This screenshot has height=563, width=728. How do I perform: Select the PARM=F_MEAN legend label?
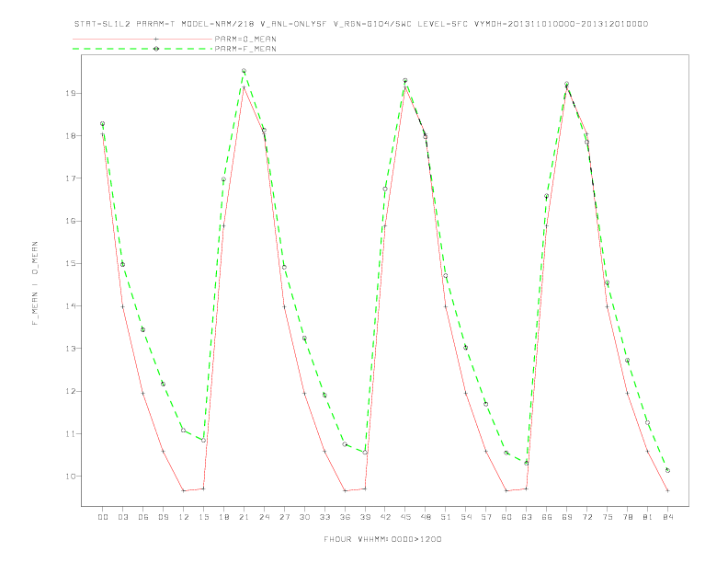pos(245,49)
